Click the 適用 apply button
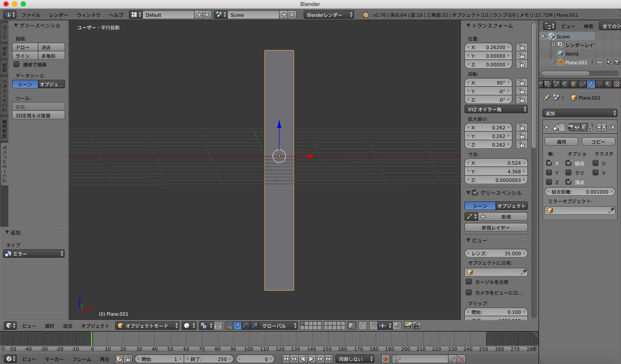The height and width of the screenshot is (364, 621). tap(561, 142)
